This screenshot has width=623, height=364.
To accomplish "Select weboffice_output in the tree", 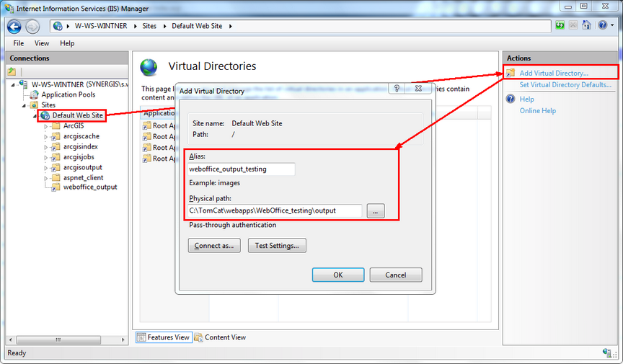I will pos(90,187).
